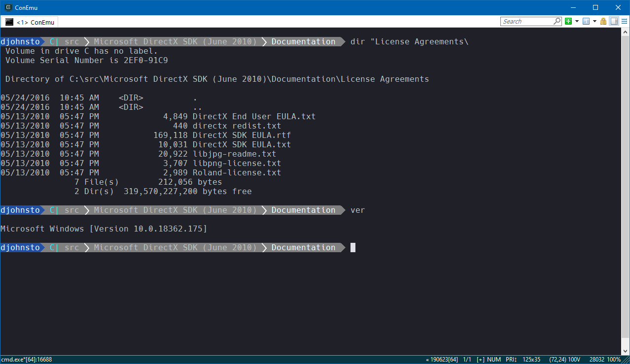This screenshot has width=630, height=364.
Task: Click the magnifier icon in the Search box
Action: (556, 21)
